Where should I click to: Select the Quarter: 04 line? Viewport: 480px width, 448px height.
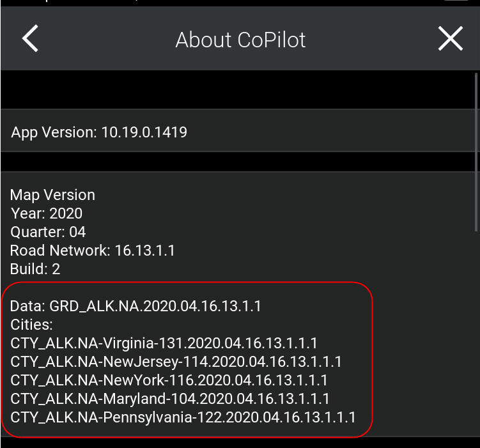[48, 232]
